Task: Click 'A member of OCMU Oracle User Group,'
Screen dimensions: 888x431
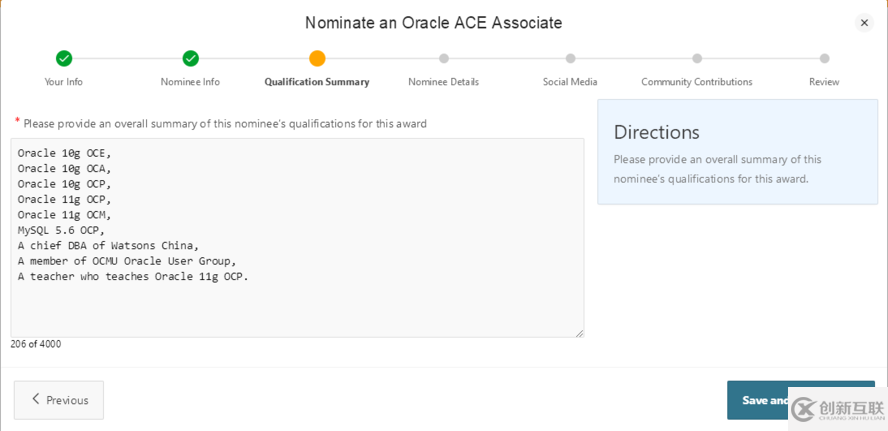Action: pyautogui.click(x=127, y=261)
